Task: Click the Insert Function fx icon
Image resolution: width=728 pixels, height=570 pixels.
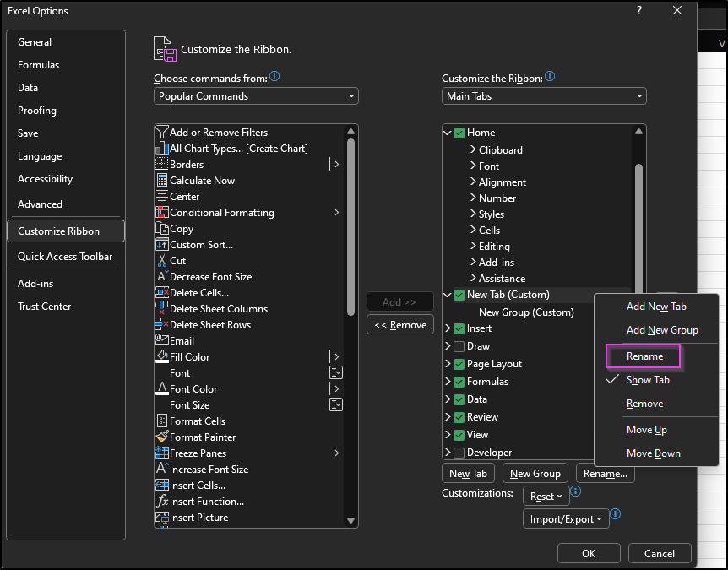Action: coord(162,501)
